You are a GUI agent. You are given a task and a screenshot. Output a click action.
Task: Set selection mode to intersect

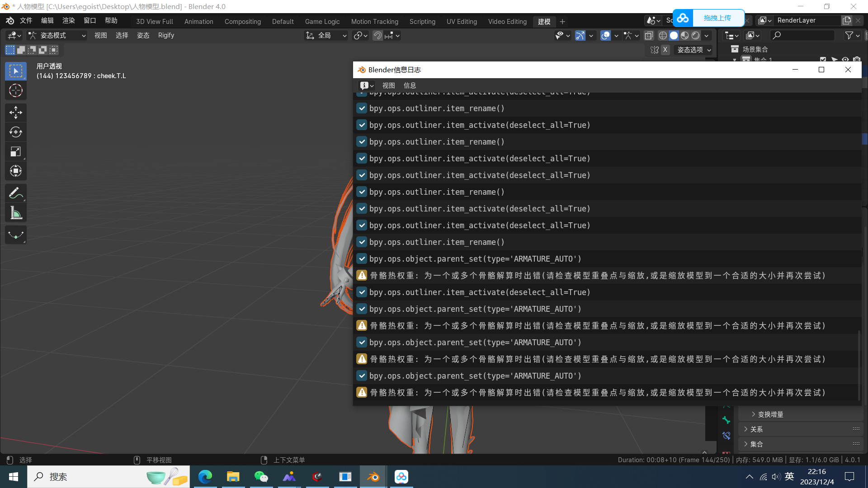(x=53, y=50)
